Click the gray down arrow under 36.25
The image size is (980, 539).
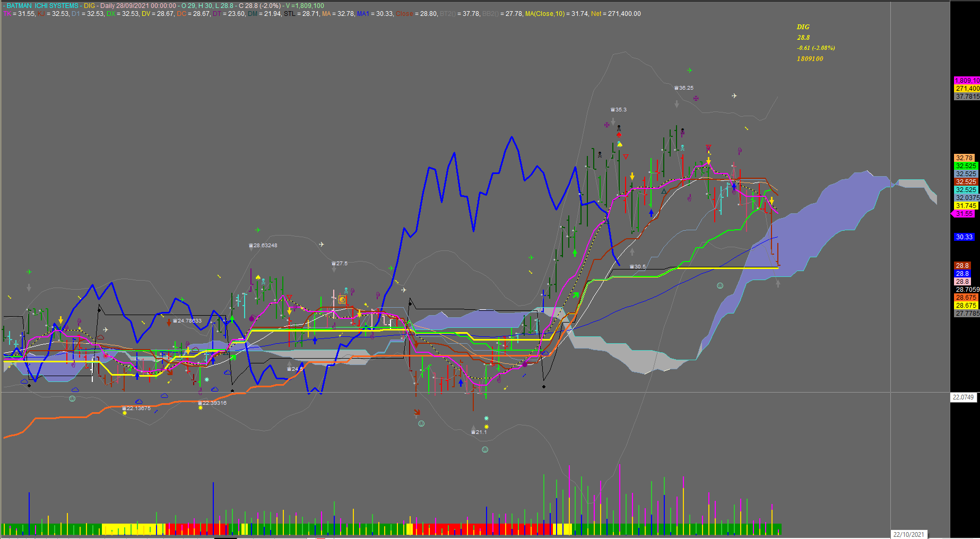pyautogui.click(x=677, y=105)
